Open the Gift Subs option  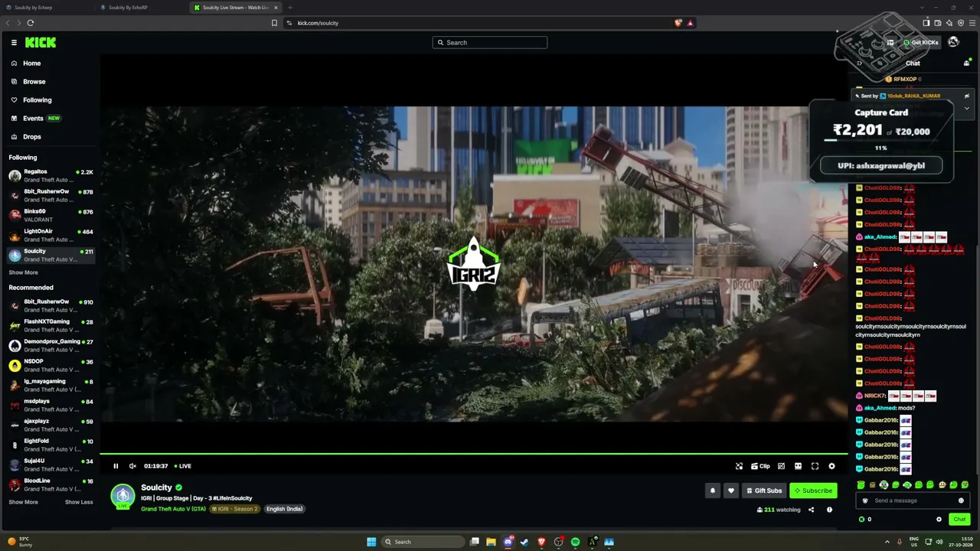click(x=764, y=491)
